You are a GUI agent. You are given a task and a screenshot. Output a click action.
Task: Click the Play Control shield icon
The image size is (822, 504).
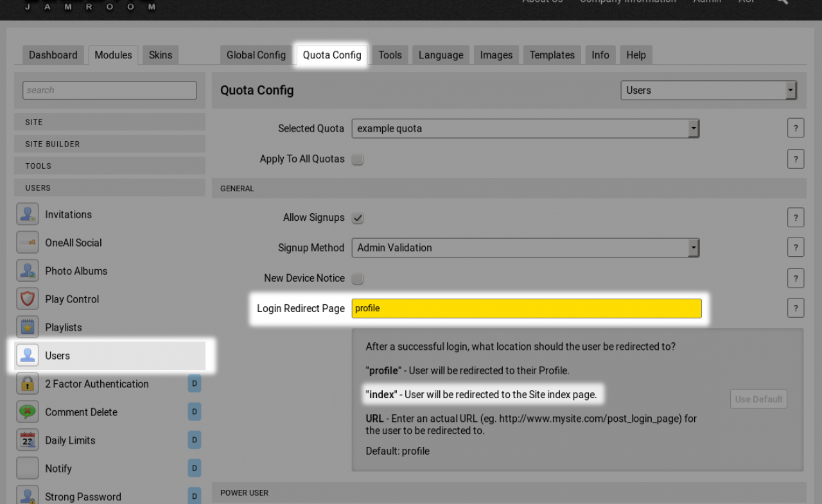[x=28, y=299]
